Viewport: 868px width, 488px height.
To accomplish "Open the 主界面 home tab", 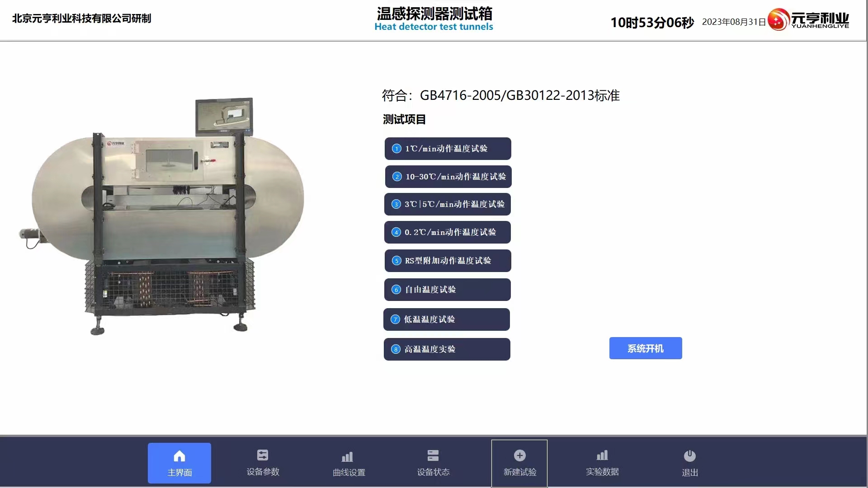I will pyautogui.click(x=179, y=463).
